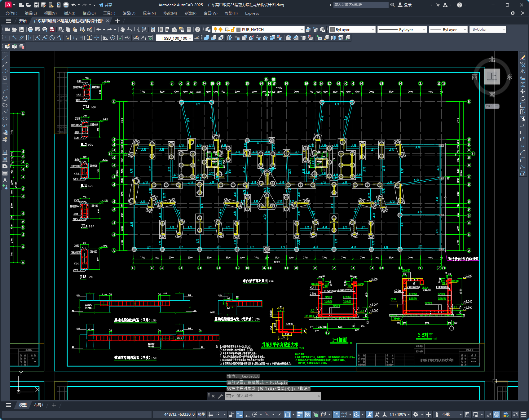529x420 pixels.
Task: Open the QuickCalc calculator icon
Action: [188, 29]
